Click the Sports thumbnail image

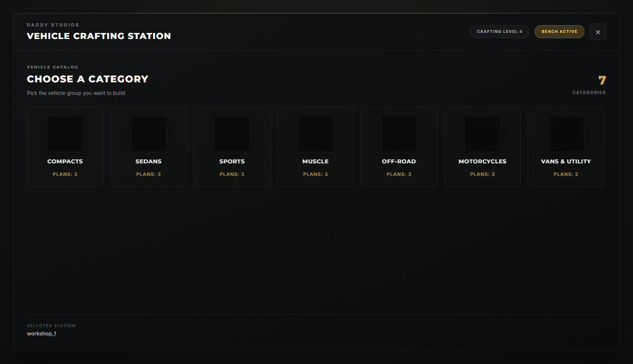232,134
